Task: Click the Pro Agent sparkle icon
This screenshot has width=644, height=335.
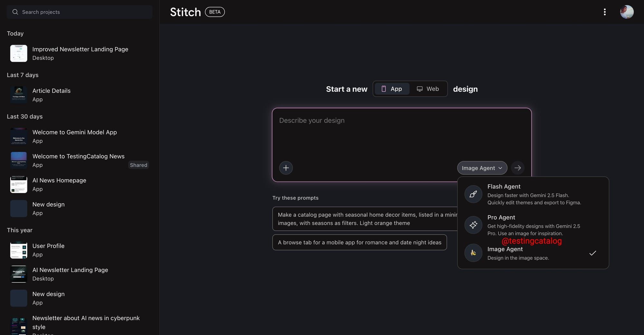Action: tap(473, 225)
